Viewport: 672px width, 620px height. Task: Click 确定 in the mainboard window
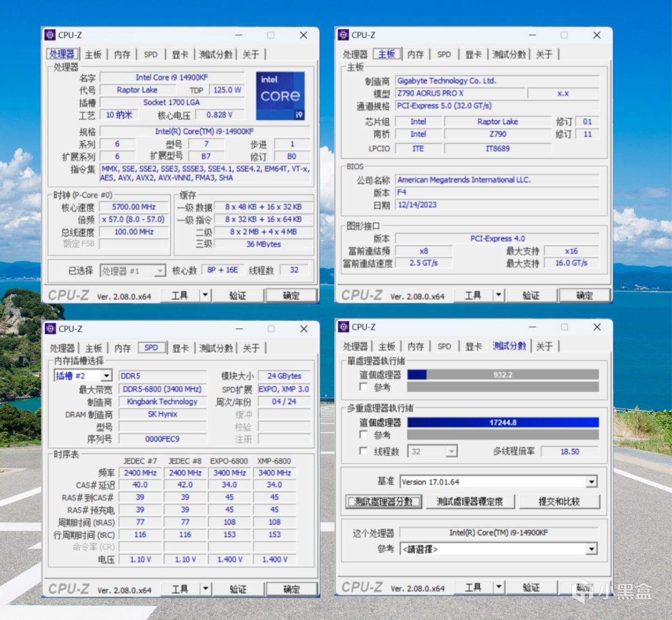coord(584,295)
